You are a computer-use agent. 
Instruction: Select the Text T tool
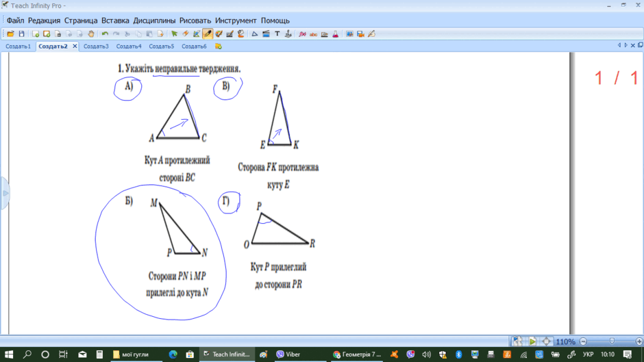(277, 34)
